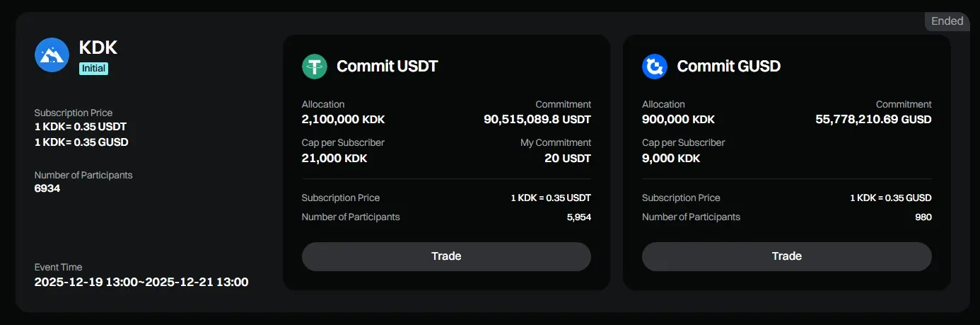Select the Commit GUSD heading
This screenshot has height=325, width=980.
728,67
